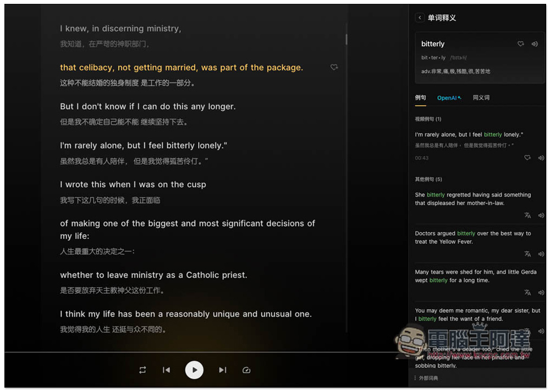Jump to 00:43 timestamp in video
Image resolution: width=550 pixels, height=392 pixels.
click(x=422, y=158)
